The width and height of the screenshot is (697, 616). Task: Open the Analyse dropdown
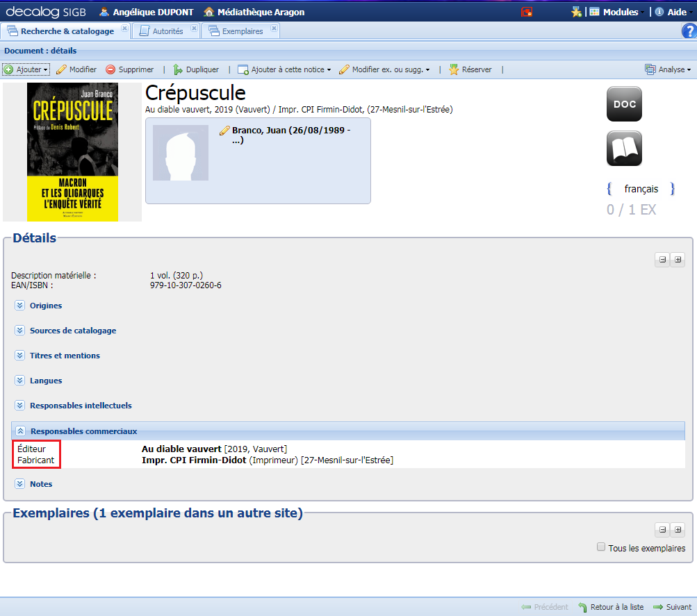[668, 69]
